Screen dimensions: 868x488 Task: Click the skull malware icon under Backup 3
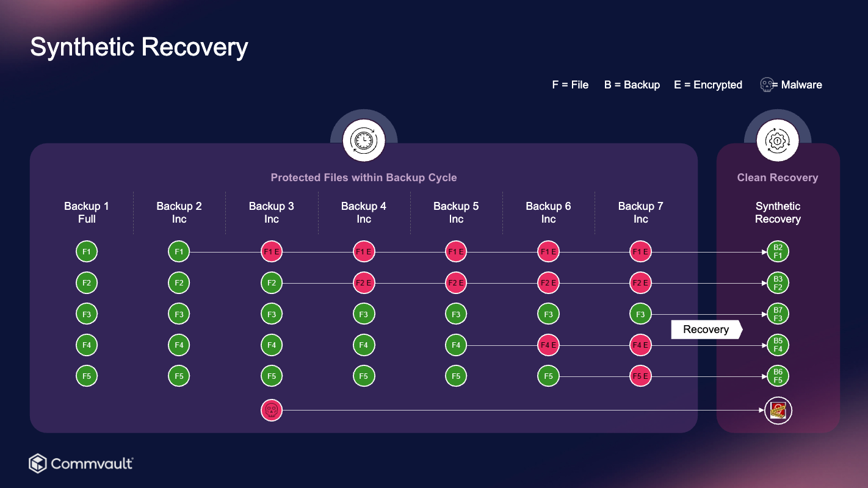pos(272,410)
